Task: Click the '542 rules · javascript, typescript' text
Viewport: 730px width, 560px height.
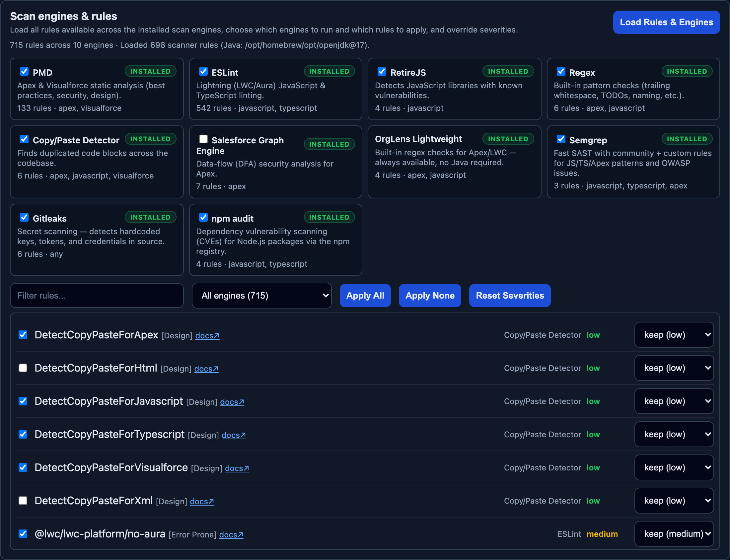Action: pyautogui.click(x=256, y=108)
